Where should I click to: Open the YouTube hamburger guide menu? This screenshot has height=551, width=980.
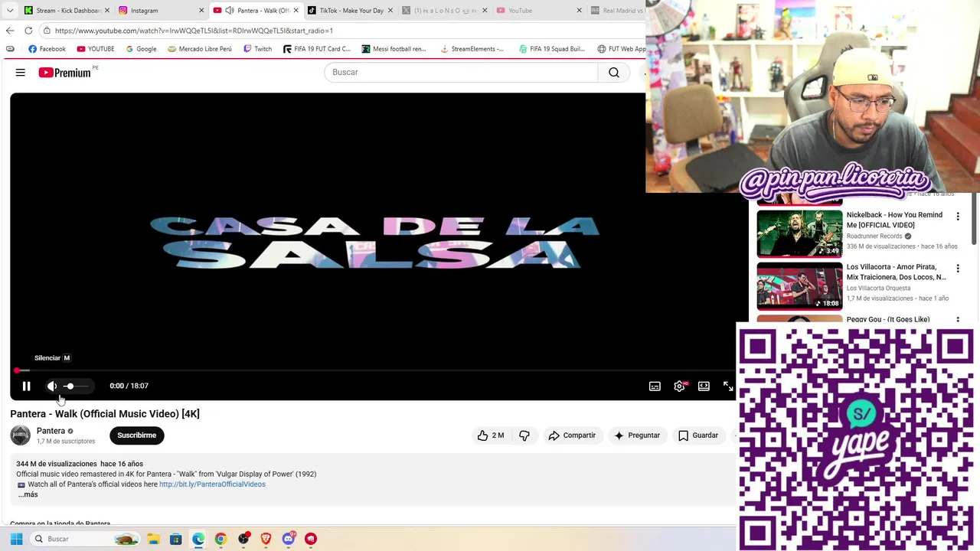[x=21, y=73]
